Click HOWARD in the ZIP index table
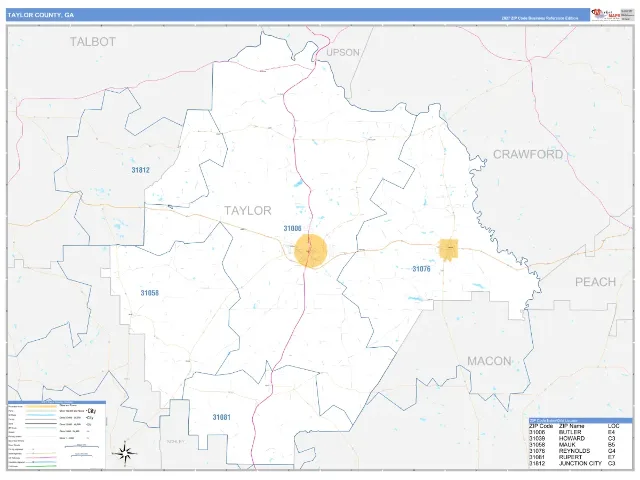 click(571, 438)
